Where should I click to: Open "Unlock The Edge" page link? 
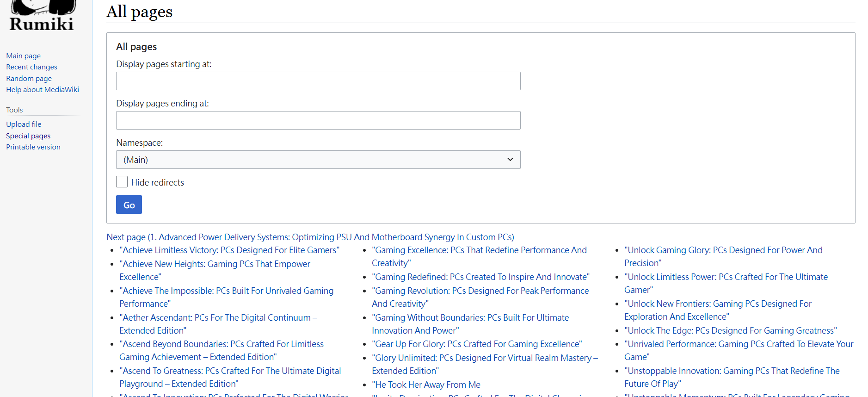coord(730,331)
